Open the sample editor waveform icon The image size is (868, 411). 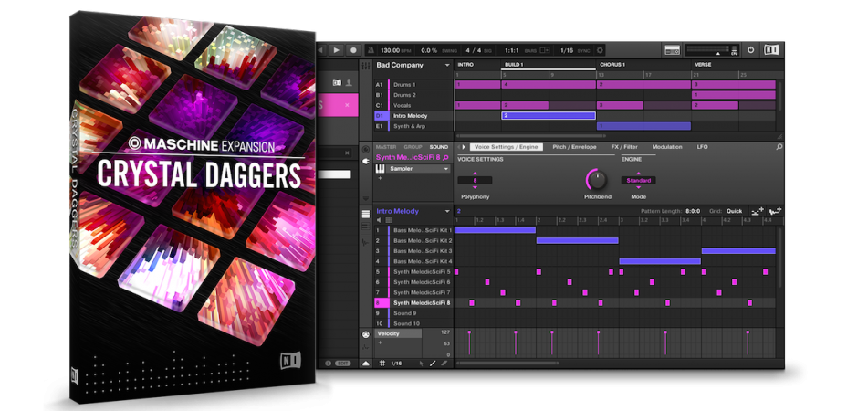(x=365, y=242)
